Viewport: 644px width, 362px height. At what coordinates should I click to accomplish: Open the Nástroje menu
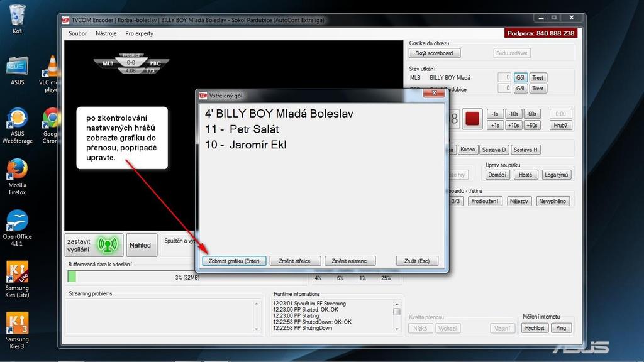pos(106,33)
